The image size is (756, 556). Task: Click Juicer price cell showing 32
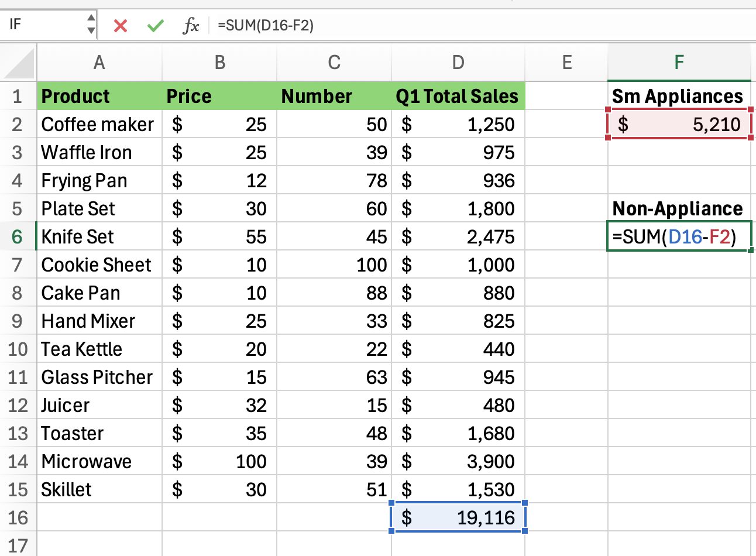click(219, 405)
